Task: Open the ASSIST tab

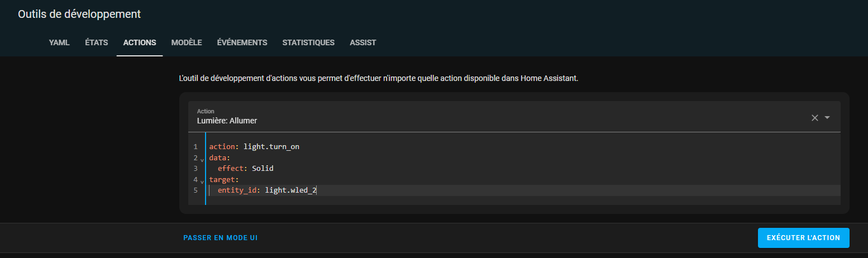Action: 363,42
